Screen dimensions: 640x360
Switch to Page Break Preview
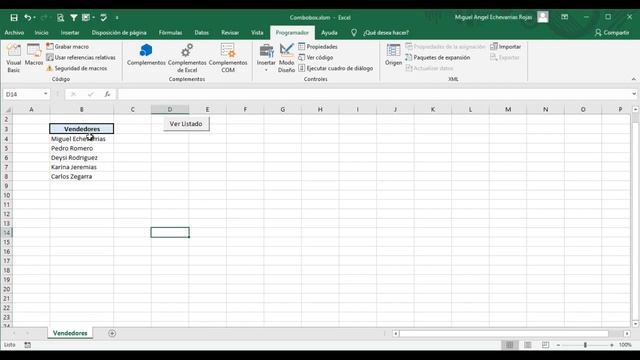pos(545,345)
